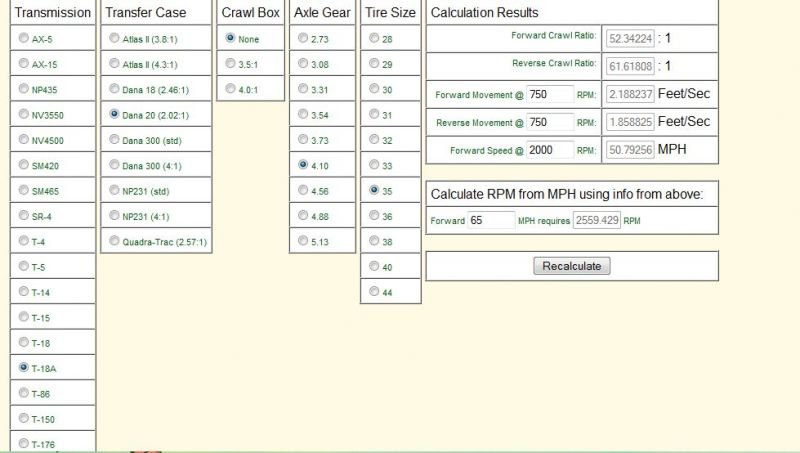The width and height of the screenshot is (800, 453).
Task: Set crawl box to None
Action: point(231,38)
